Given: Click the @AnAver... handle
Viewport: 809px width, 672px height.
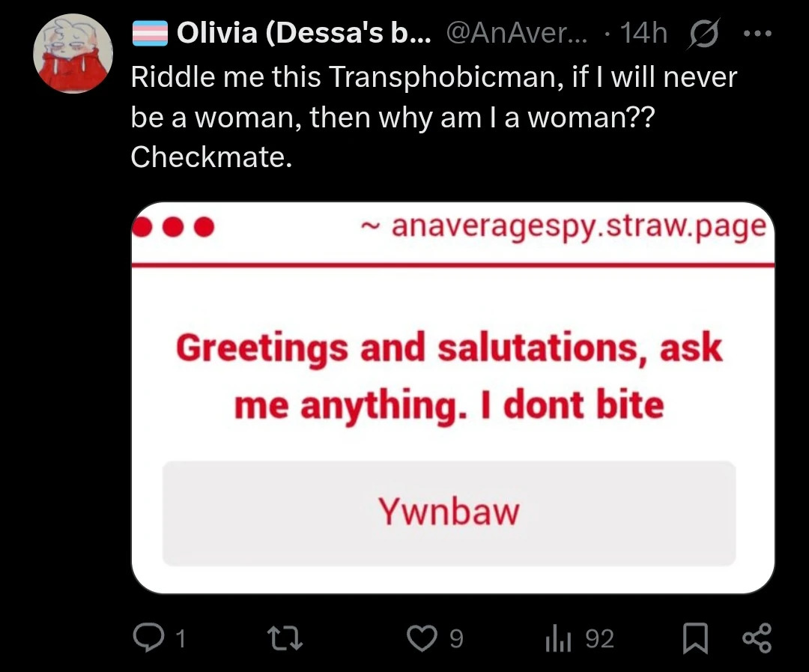Looking at the screenshot, I should tap(517, 33).
